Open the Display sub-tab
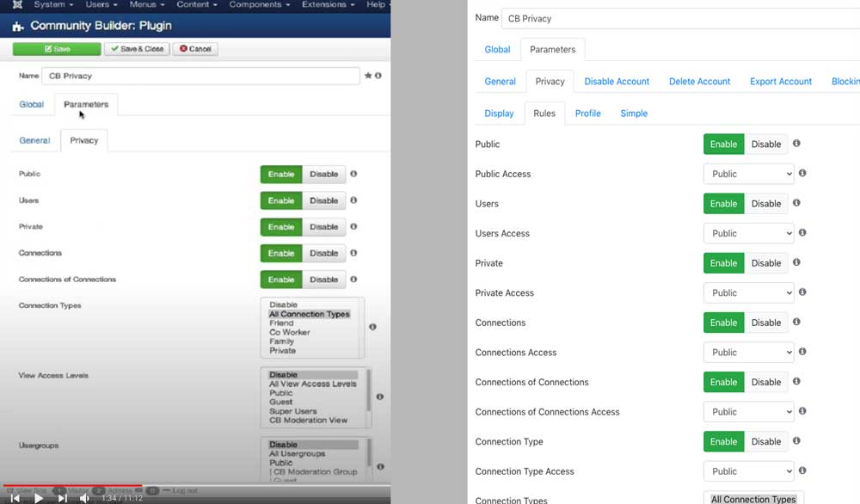This screenshot has width=860, height=504. (x=499, y=114)
